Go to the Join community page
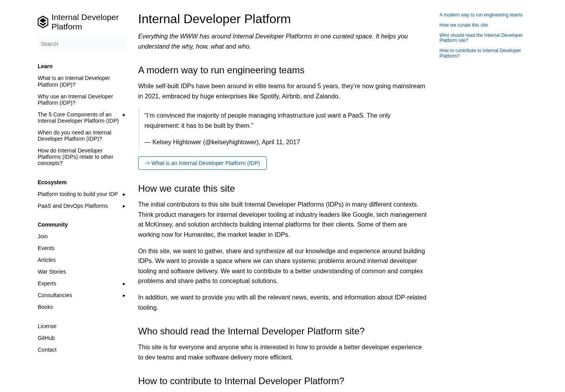The width and height of the screenshot is (565, 392). click(43, 236)
